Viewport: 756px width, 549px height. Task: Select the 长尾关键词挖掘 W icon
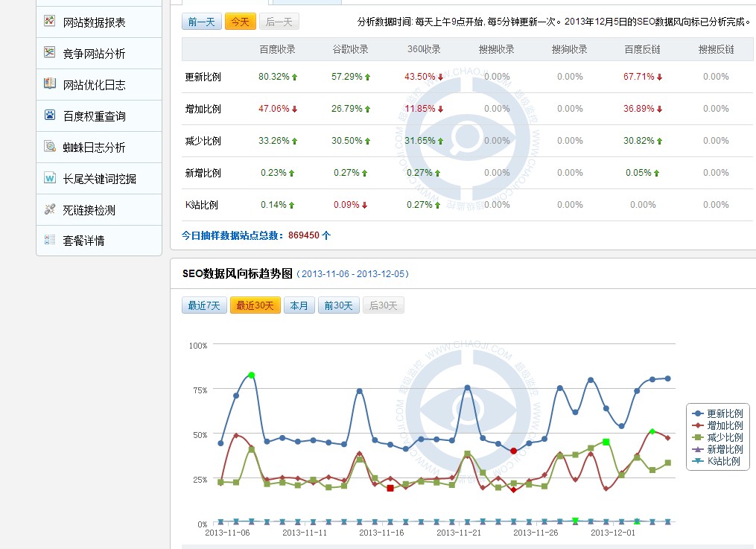click(50, 178)
